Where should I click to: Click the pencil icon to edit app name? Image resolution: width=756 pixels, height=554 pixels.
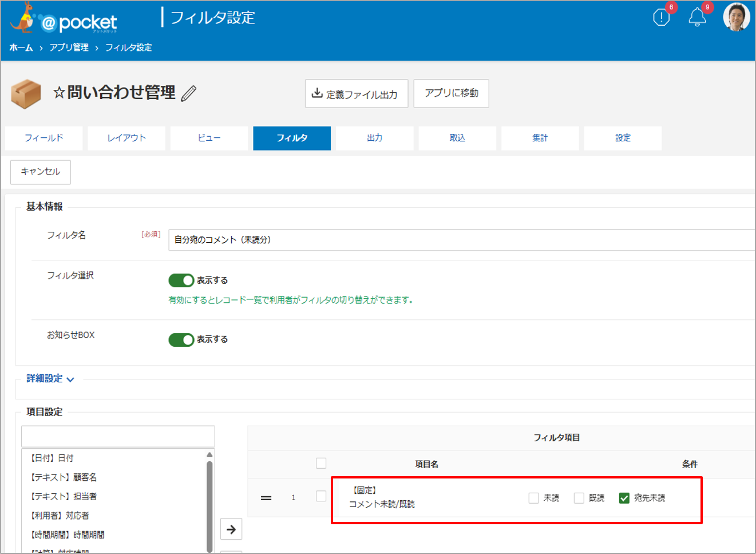point(189,93)
